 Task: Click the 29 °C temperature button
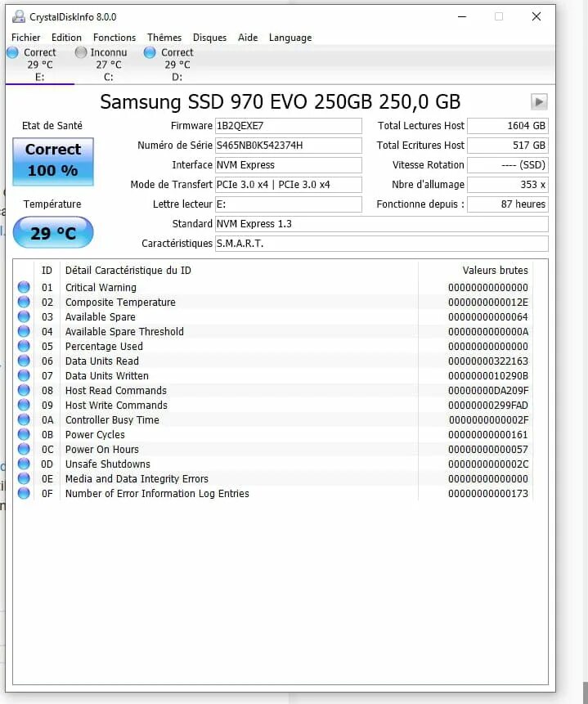click(x=53, y=232)
